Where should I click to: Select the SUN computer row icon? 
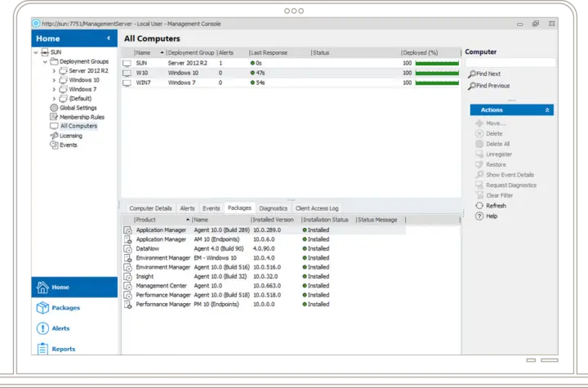127,64
